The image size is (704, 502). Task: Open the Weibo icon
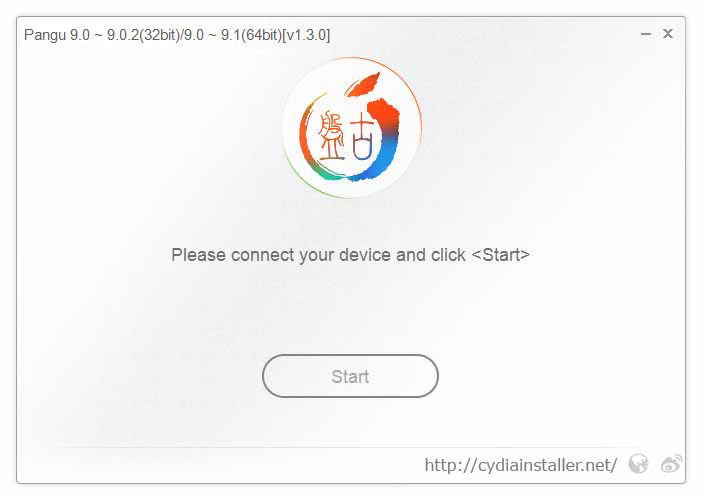tap(671, 464)
